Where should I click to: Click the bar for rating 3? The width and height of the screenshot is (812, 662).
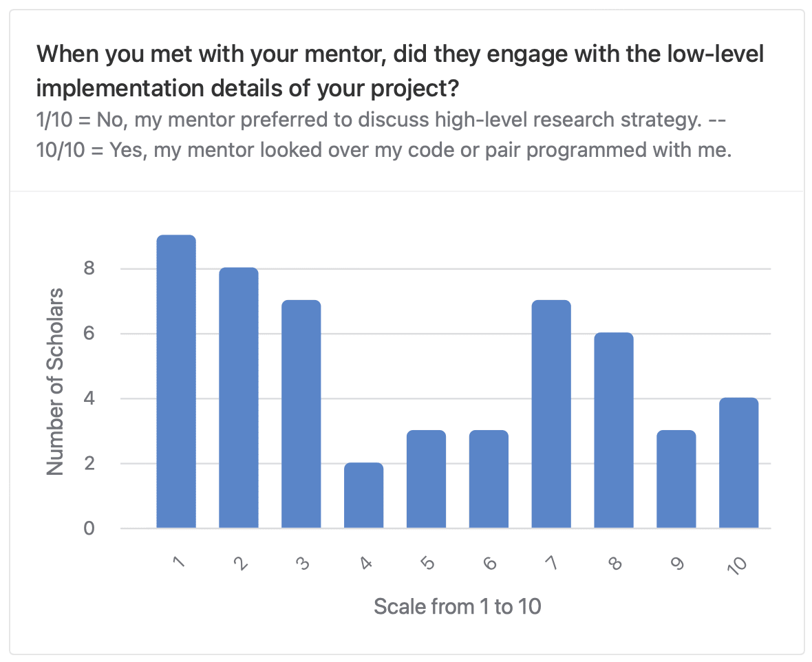coord(301,414)
